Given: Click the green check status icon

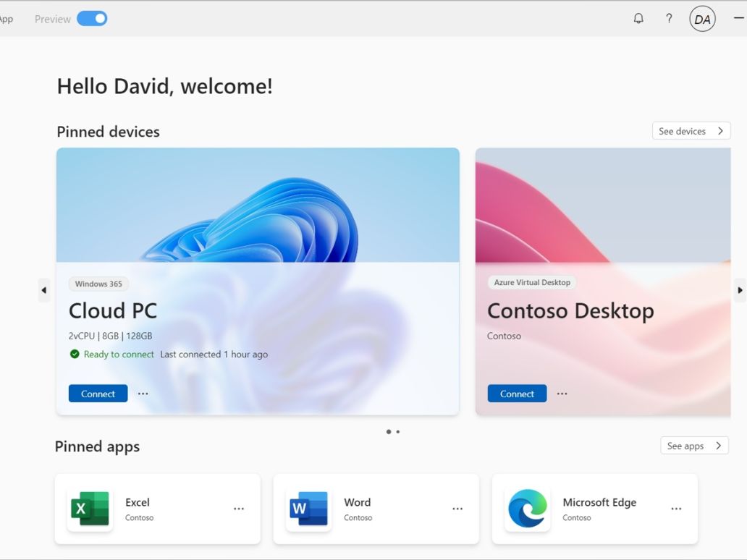Looking at the screenshot, I should tap(75, 354).
